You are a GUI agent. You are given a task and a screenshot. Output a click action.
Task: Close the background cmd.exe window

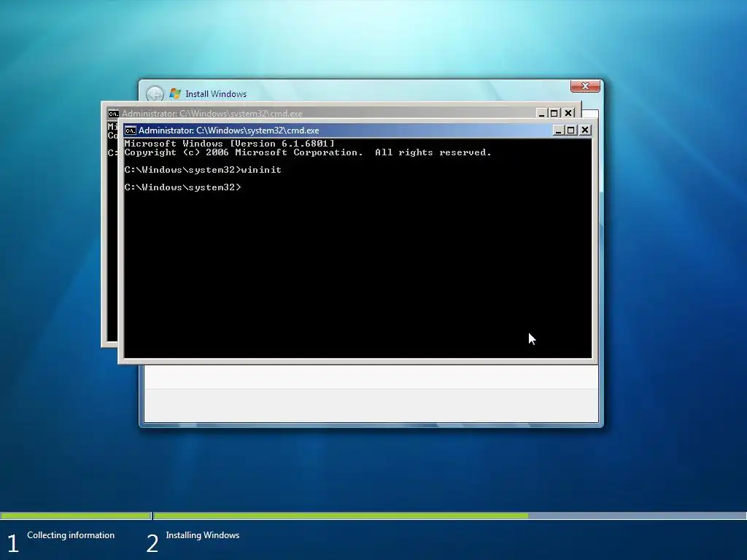coord(568,113)
